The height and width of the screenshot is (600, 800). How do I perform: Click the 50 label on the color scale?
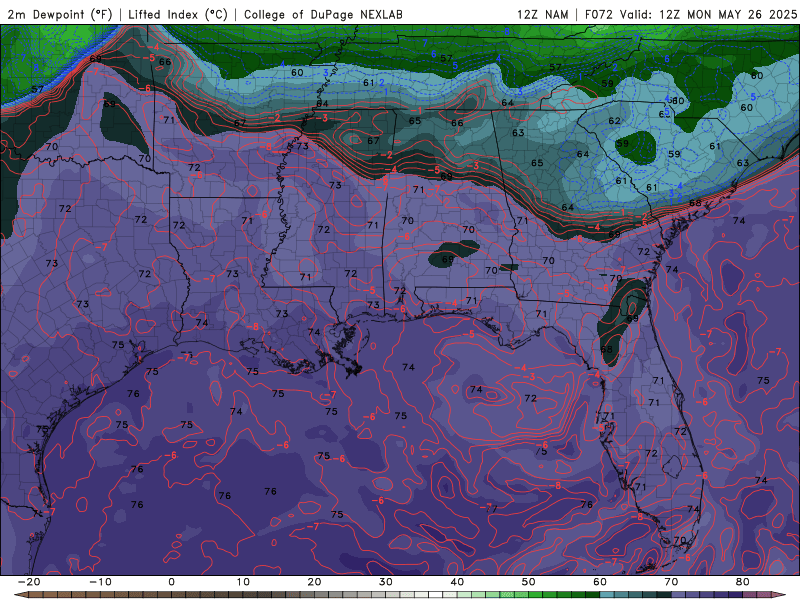(x=529, y=582)
